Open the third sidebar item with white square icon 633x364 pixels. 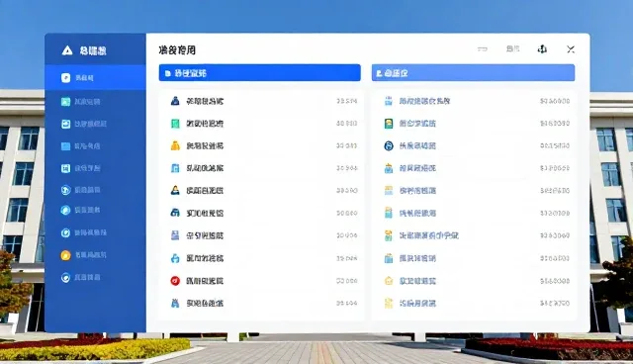click(95, 124)
